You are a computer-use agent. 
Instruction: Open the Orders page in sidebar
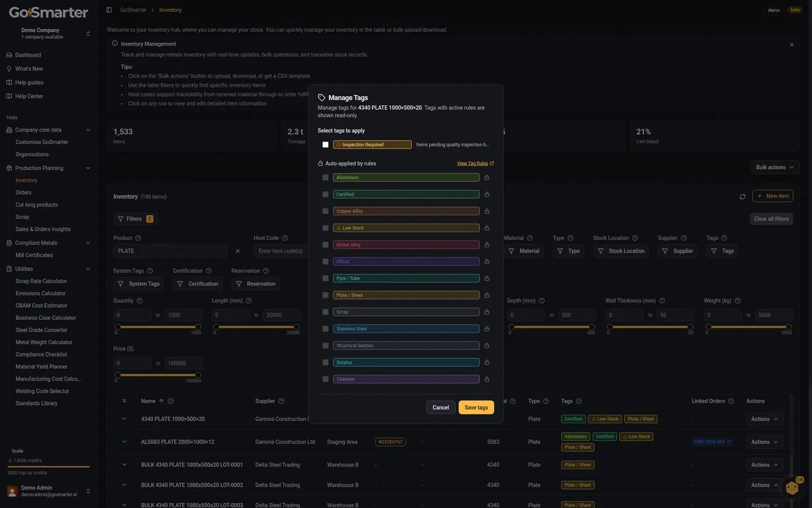pos(23,193)
